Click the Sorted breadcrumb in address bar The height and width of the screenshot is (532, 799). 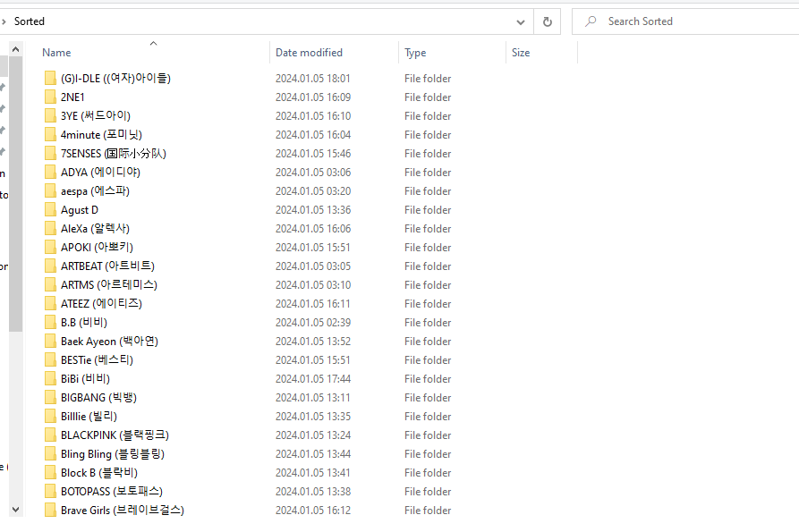coord(30,21)
